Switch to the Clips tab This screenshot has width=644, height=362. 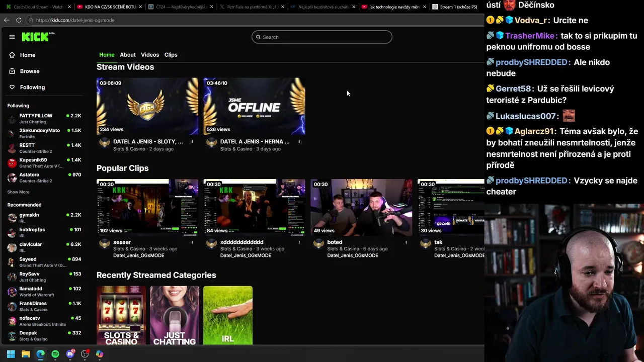pos(171,55)
